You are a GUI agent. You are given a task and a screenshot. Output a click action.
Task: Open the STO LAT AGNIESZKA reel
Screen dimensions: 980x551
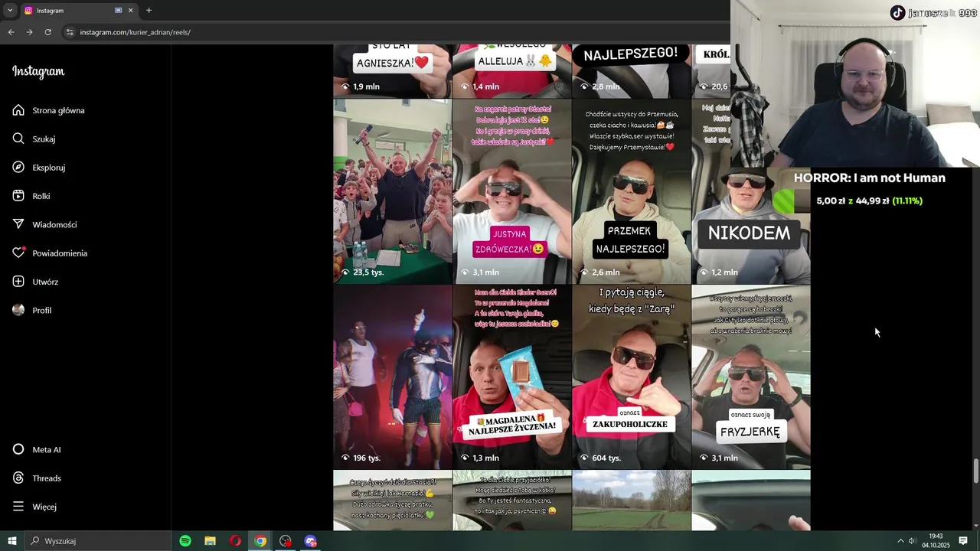coord(392,71)
